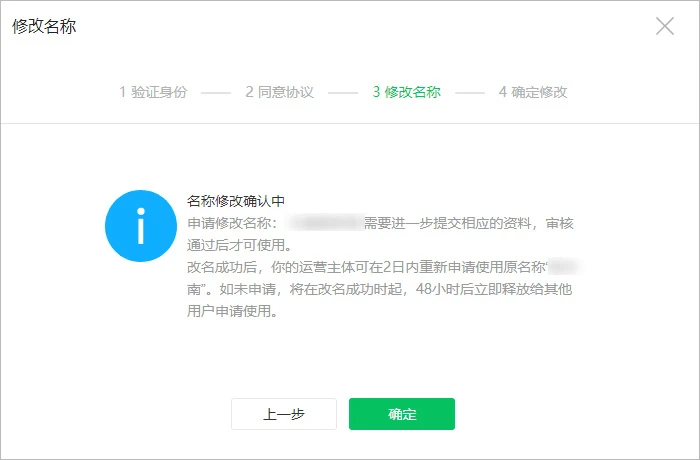Click the blue info circle icon
Viewport: 700px width, 460px height.
coord(141,226)
